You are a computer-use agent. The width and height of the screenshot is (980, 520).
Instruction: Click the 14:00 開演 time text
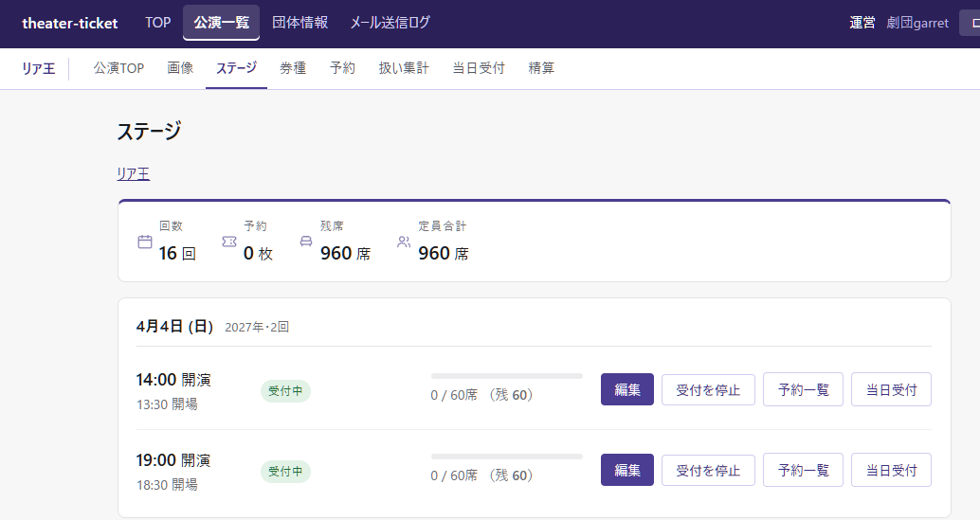click(x=173, y=380)
